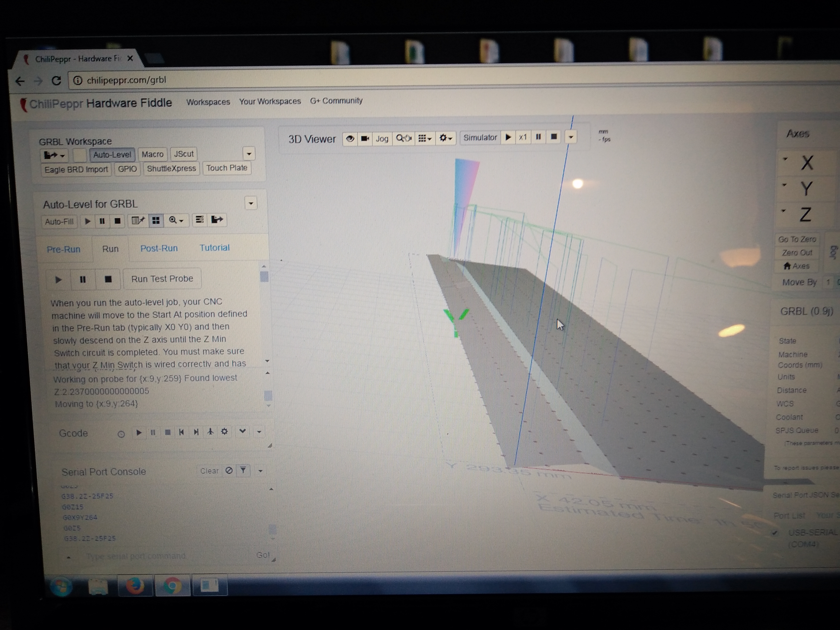840x630 pixels.
Task: Click the Auto-Level list lines icon
Action: [x=199, y=220]
